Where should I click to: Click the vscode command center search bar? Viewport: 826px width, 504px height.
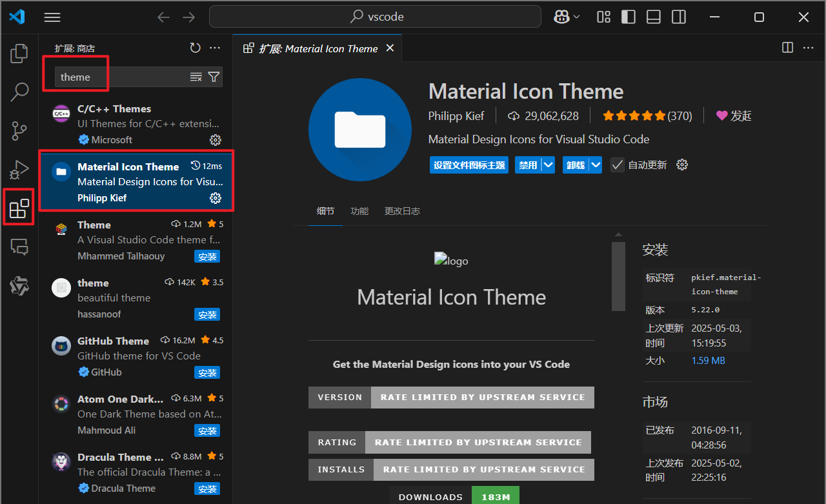click(375, 17)
